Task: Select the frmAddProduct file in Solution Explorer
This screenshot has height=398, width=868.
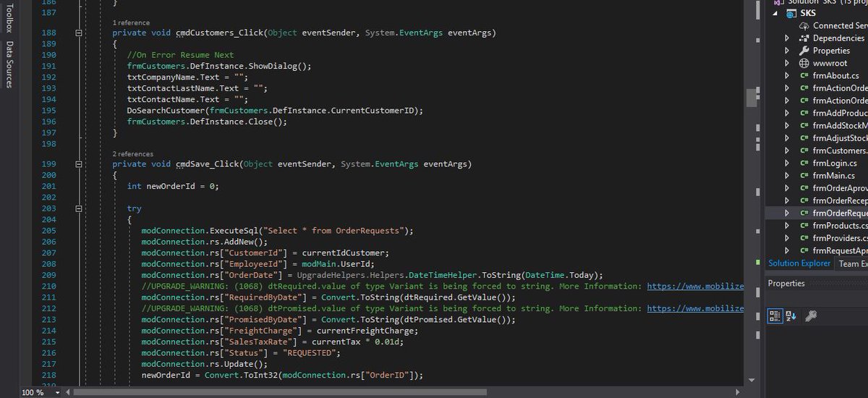Action: [x=840, y=113]
